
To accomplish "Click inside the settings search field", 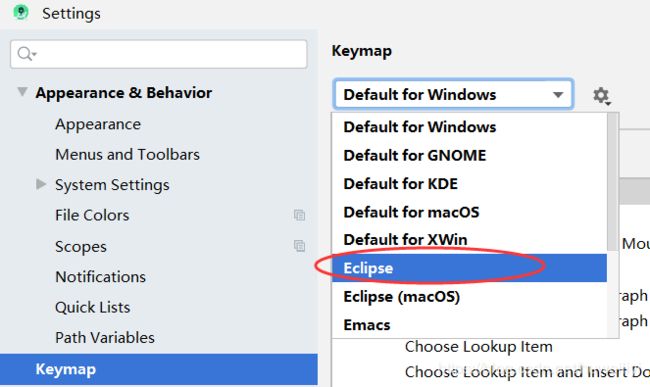I will tap(159, 54).
